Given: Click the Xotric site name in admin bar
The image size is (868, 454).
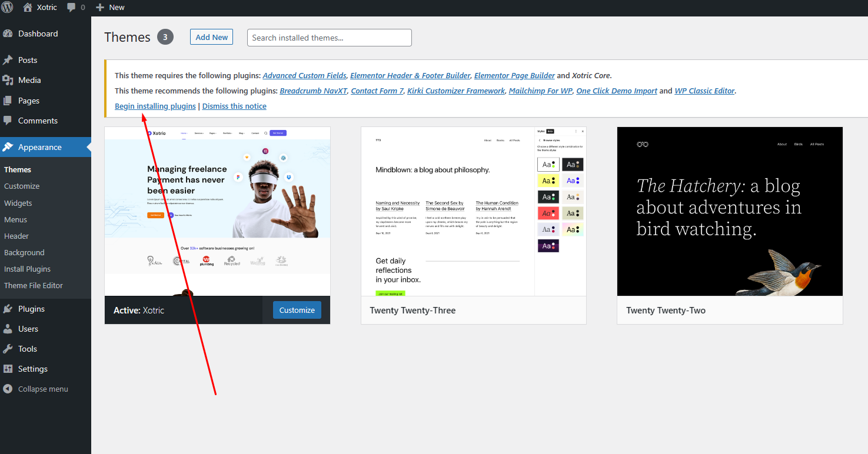Looking at the screenshot, I should (46, 8).
